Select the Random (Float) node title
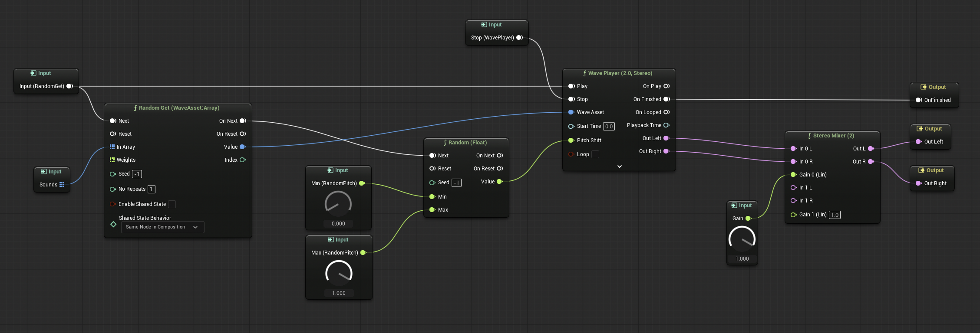The height and width of the screenshot is (333, 980). pyautogui.click(x=468, y=143)
